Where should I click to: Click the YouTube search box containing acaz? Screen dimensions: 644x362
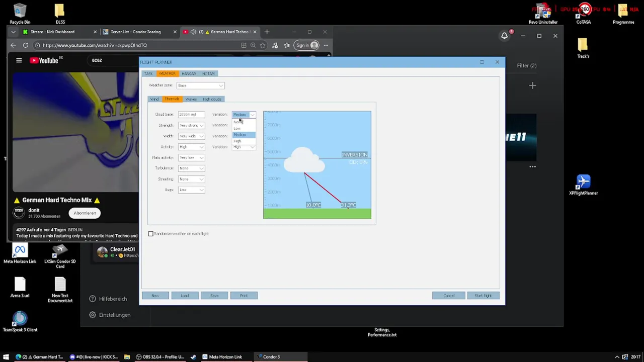[x=113, y=60]
